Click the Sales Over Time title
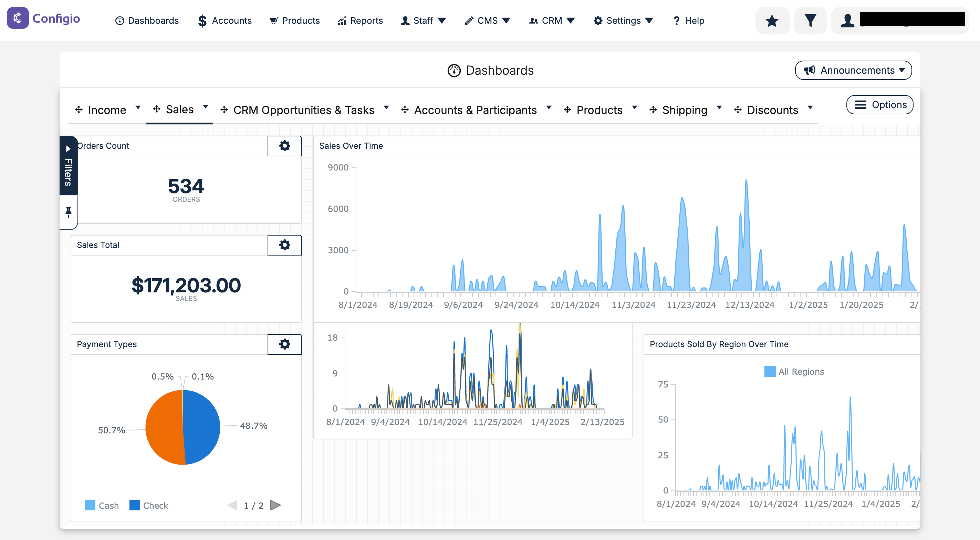 pyautogui.click(x=351, y=146)
